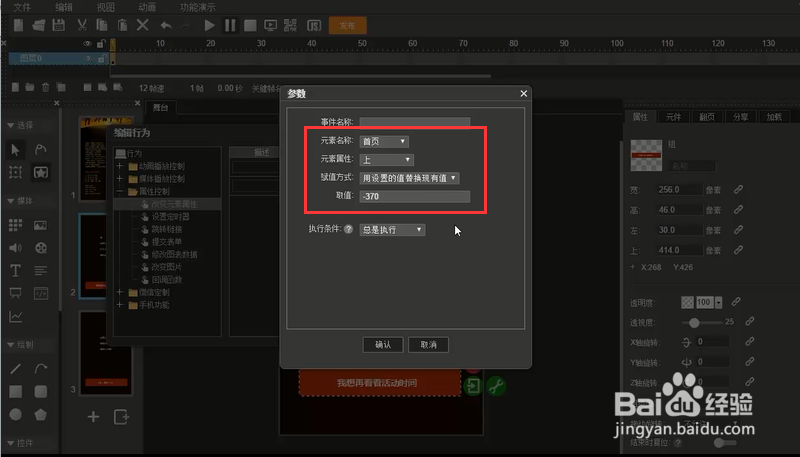Select 跳转链接 behavior in tree
800x457 pixels.
coord(166,230)
